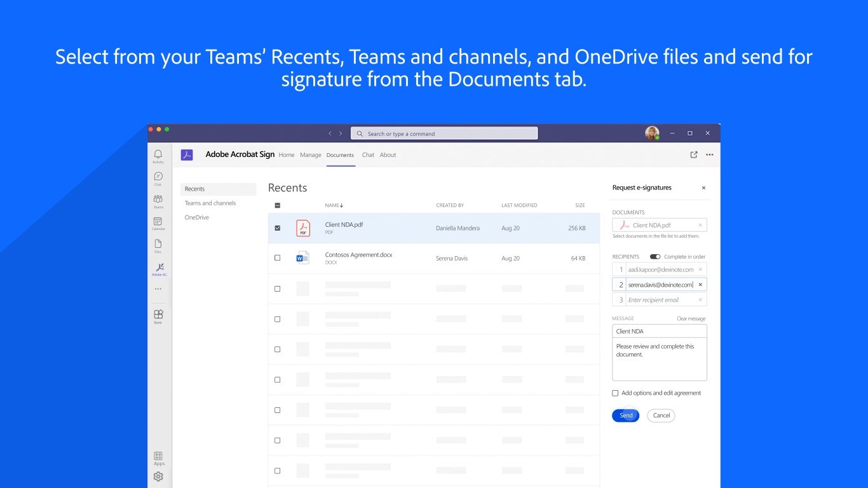The image size is (868, 488).
Task: Click the Created By column header
Action: (450, 205)
